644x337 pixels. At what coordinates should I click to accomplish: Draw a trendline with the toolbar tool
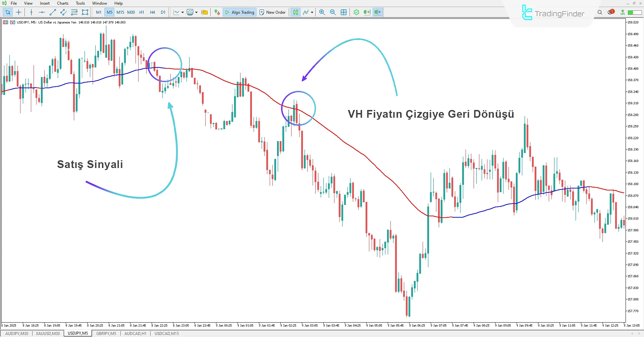point(53,12)
